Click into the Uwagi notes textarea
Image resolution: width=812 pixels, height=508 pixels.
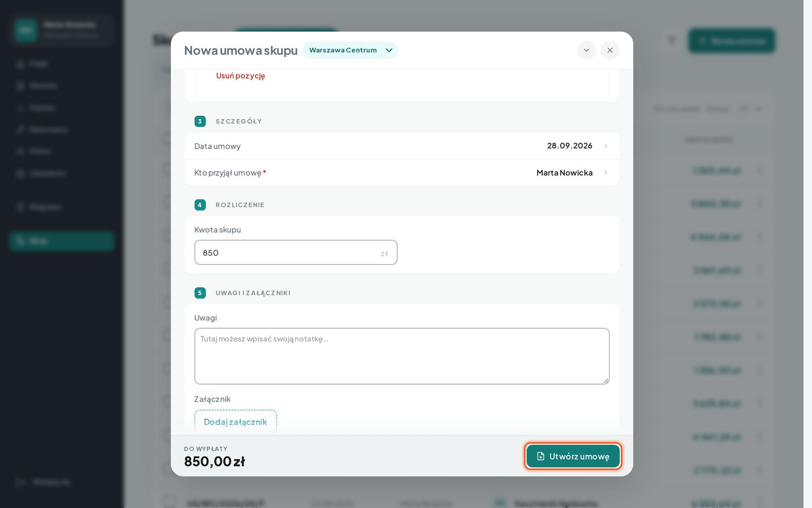pyautogui.click(x=402, y=356)
